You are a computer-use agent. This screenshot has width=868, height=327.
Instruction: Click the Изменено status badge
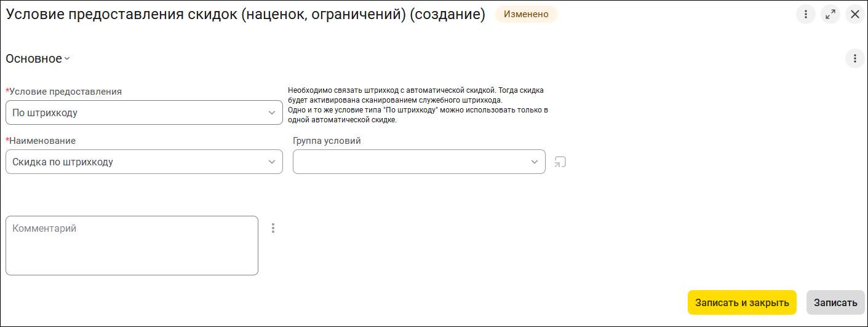[526, 15]
